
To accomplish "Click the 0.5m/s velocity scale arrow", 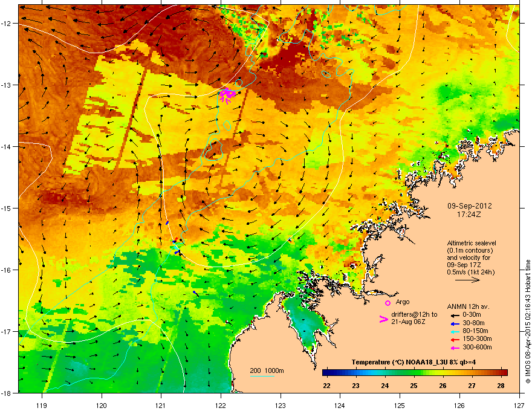I will pyautogui.click(x=467, y=280).
